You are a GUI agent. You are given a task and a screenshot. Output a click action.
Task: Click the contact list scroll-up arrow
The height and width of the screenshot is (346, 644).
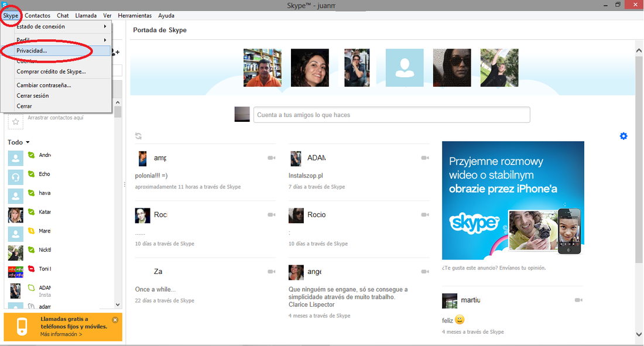point(118,102)
